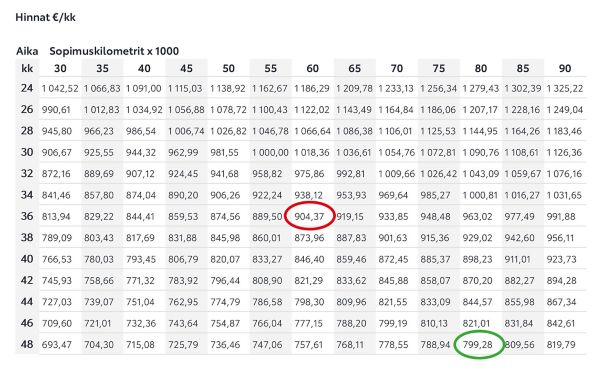
Task: Select the 90 kilometers column header
Action: click(x=565, y=68)
